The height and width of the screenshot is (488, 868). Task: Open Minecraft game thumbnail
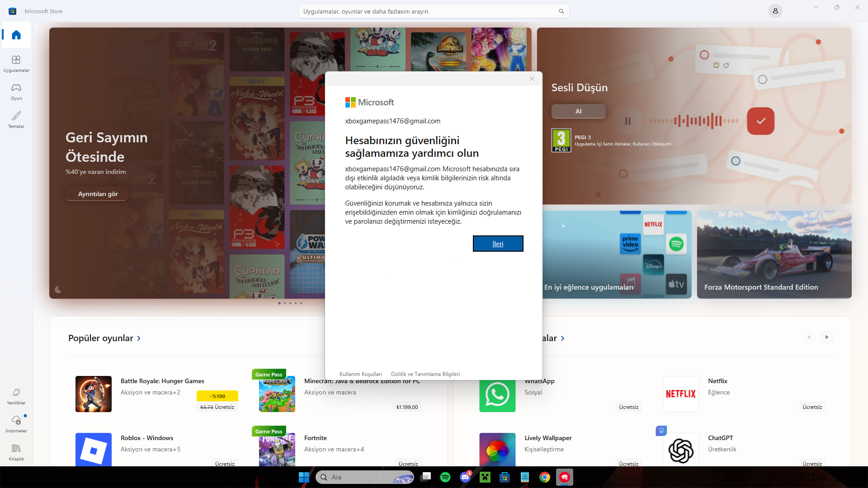point(277,394)
